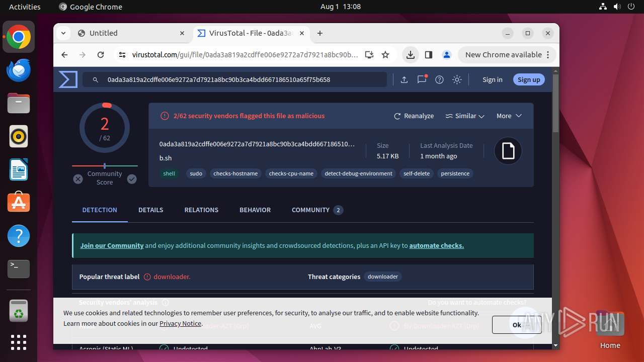Click the 2/62 security vendors flagged alert text
Viewport: 644px width, 362px height.
tap(249, 116)
